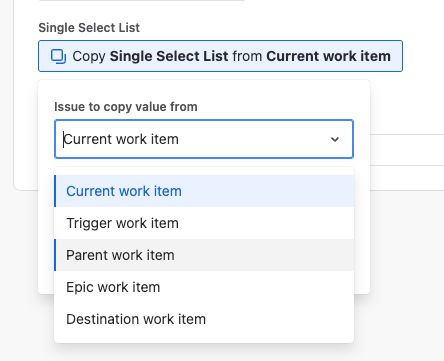Choose the Destination work item option
This screenshot has height=361, width=444.
[204, 319]
